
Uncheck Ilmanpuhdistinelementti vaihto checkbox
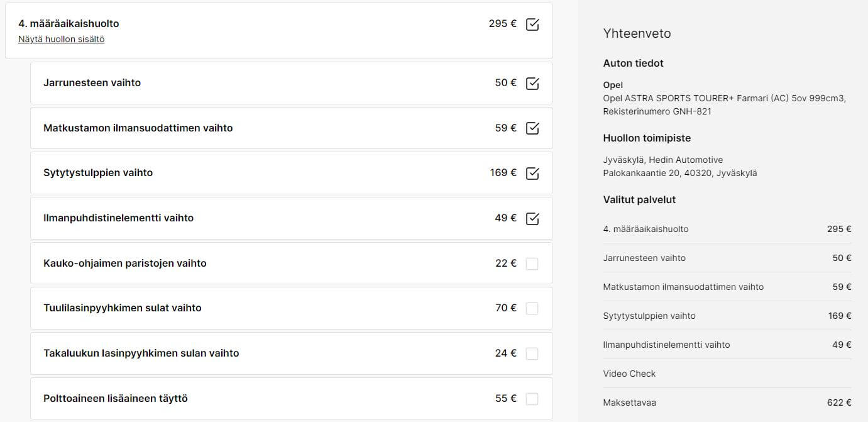tap(532, 218)
